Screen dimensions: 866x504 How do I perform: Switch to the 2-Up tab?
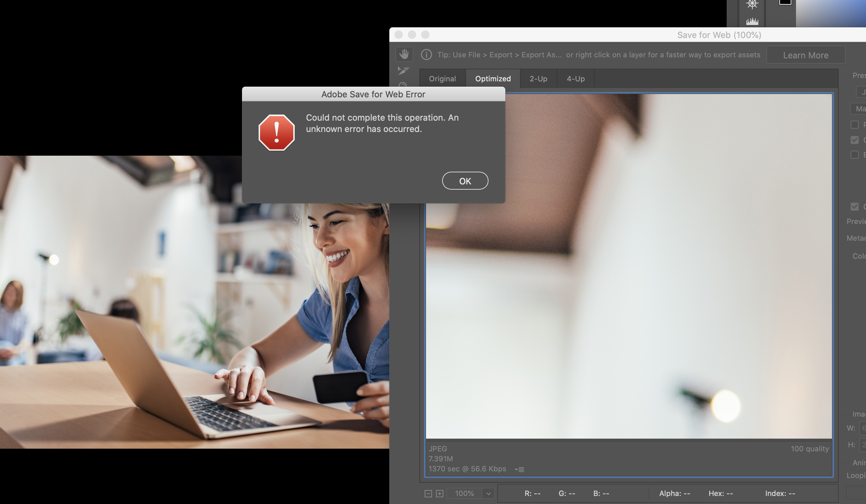point(538,79)
